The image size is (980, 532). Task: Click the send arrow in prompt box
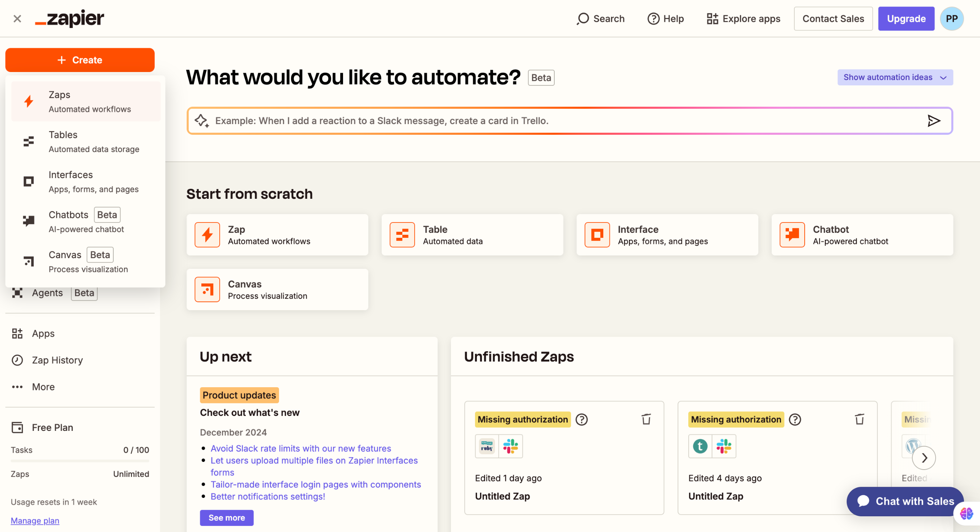(x=933, y=121)
